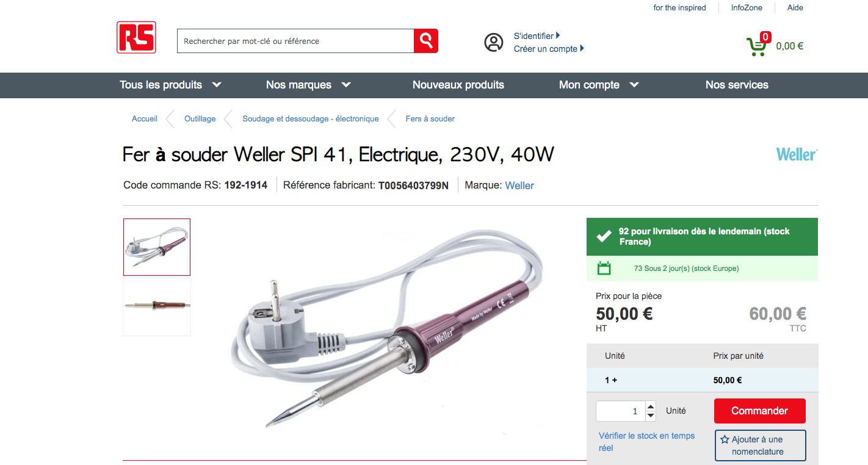Increase quantity with the up arrow
This screenshot has height=465, width=868.
(x=651, y=406)
